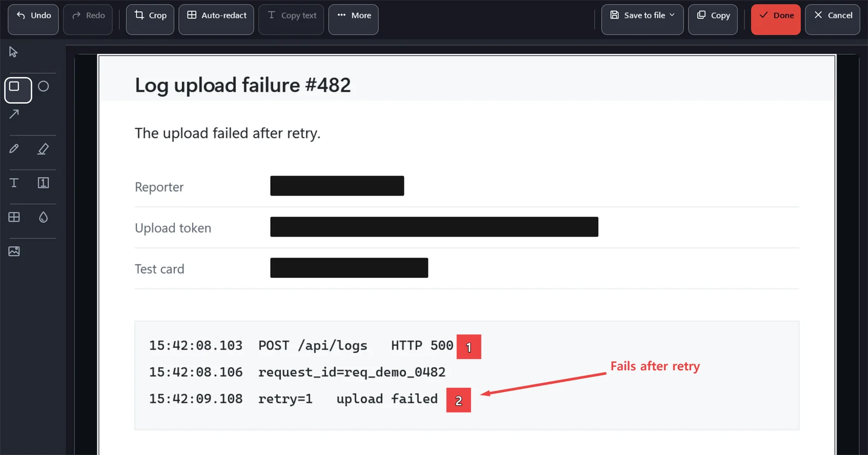Screen dimensions: 868x455
Task: Open the Save to file dropdown
Action: click(642, 20)
